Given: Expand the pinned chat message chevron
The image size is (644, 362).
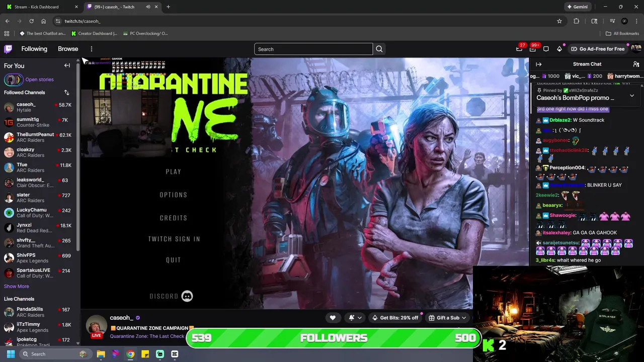Looking at the screenshot, I should pos(632,96).
